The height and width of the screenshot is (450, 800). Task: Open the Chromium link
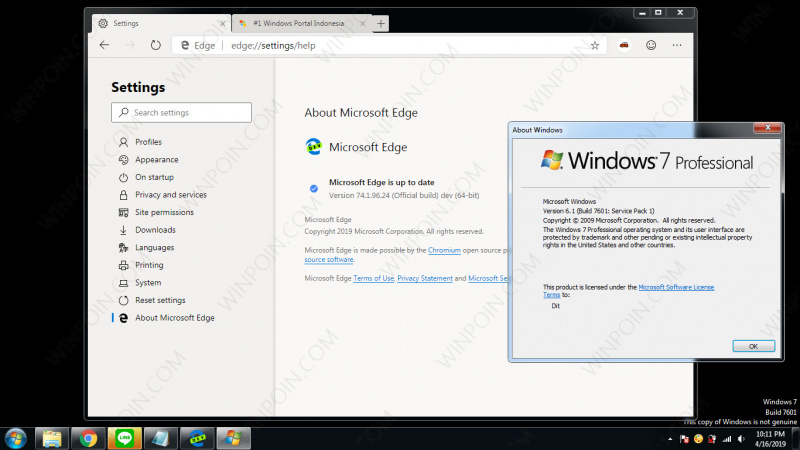(444, 251)
